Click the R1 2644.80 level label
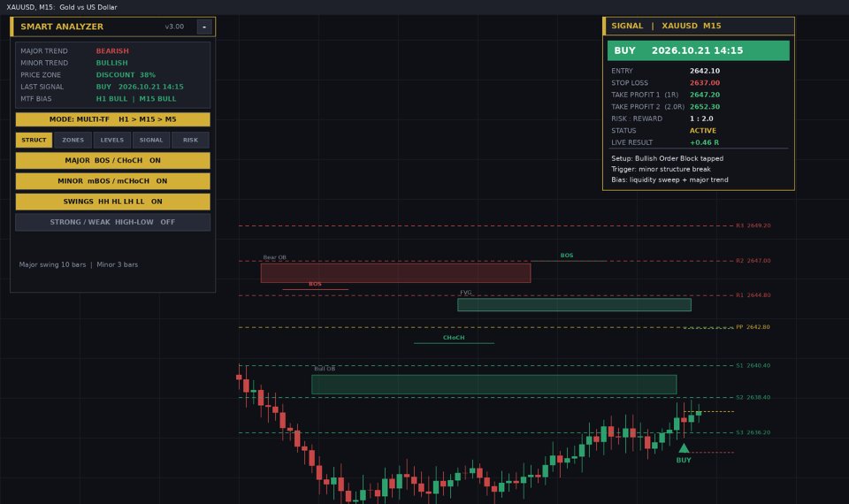Image resolution: width=849 pixels, height=504 pixels. 753,295
